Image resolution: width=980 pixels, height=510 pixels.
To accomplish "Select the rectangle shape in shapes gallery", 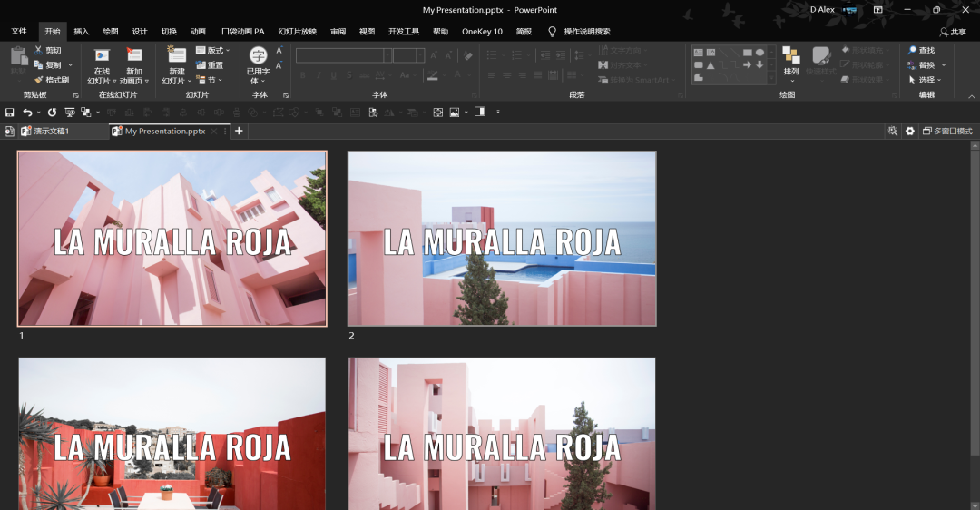I will 747,53.
